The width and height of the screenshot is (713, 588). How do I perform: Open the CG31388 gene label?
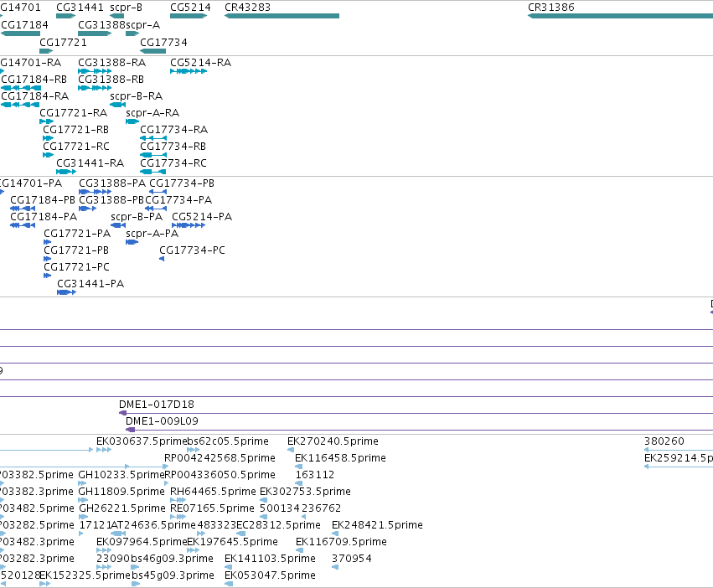(x=101, y=24)
